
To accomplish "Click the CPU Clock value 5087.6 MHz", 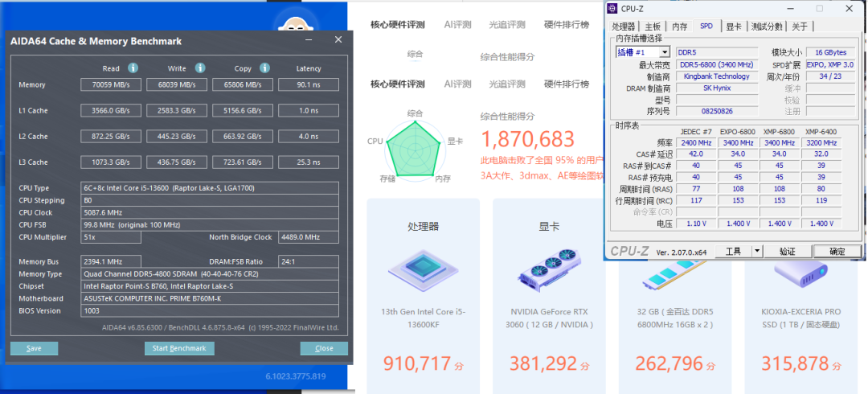I will pyautogui.click(x=210, y=213).
